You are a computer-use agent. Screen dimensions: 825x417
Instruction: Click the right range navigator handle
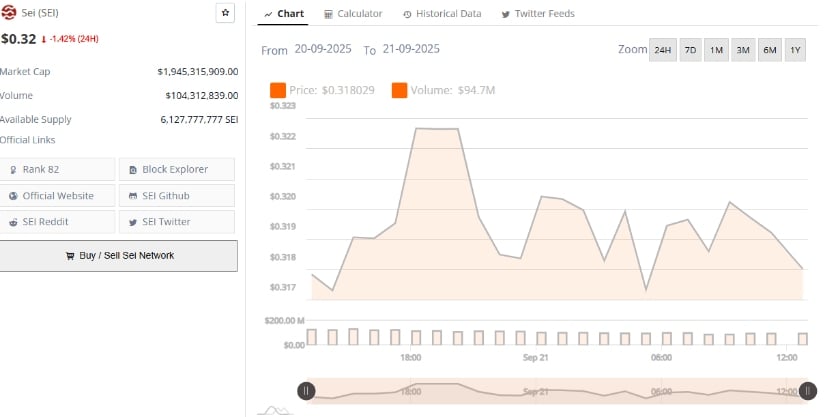coord(808,391)
